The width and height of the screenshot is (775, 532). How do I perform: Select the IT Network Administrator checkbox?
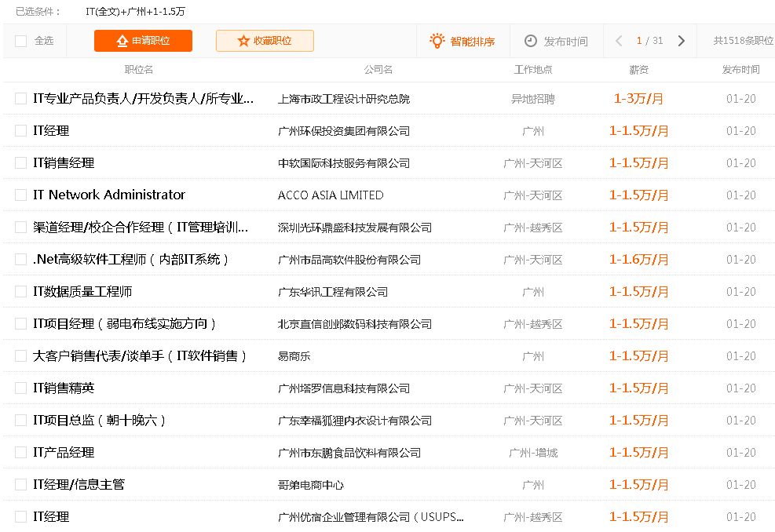20,195
